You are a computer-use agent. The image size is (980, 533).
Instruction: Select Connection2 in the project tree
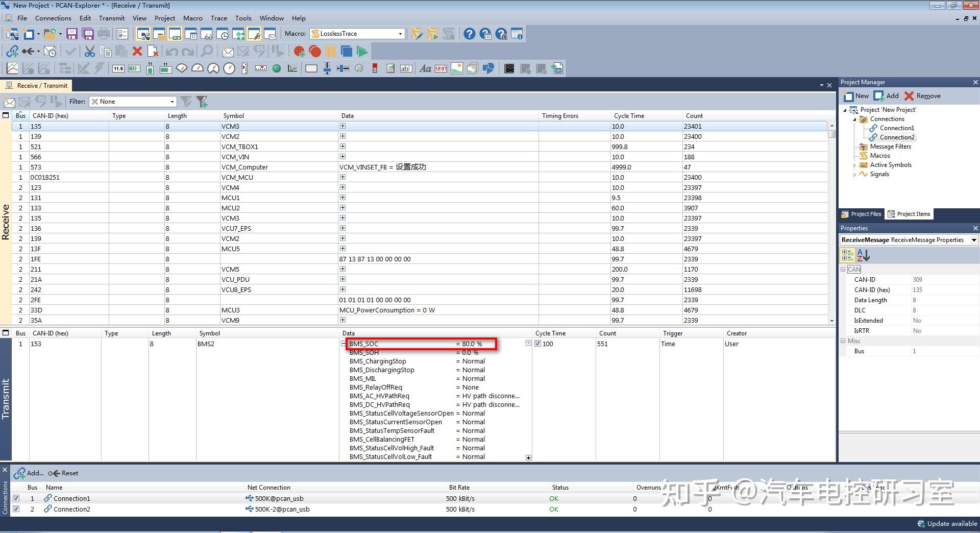tap(897, 137)
